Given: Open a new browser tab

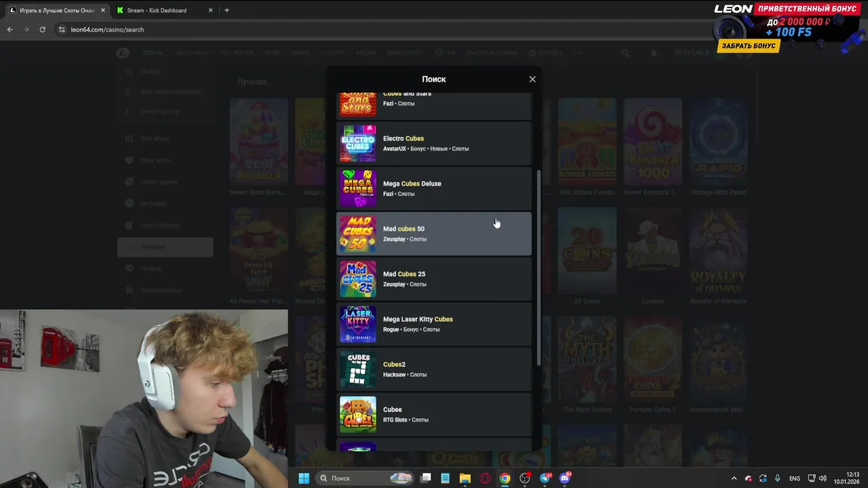Looking at the screenshot, I should pos(226,10).
